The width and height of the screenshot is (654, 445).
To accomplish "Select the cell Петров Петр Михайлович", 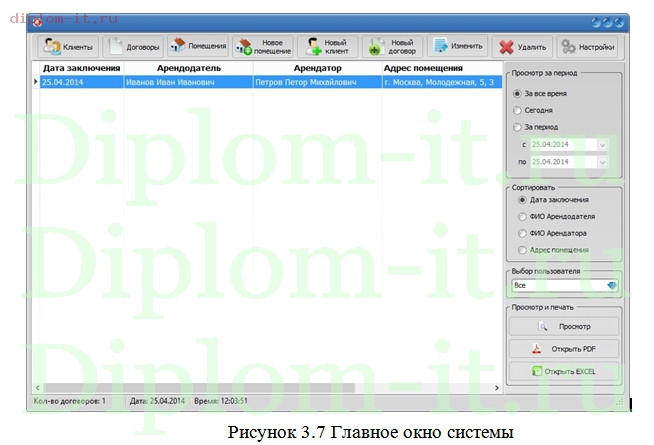I will [x=317, y=82].
